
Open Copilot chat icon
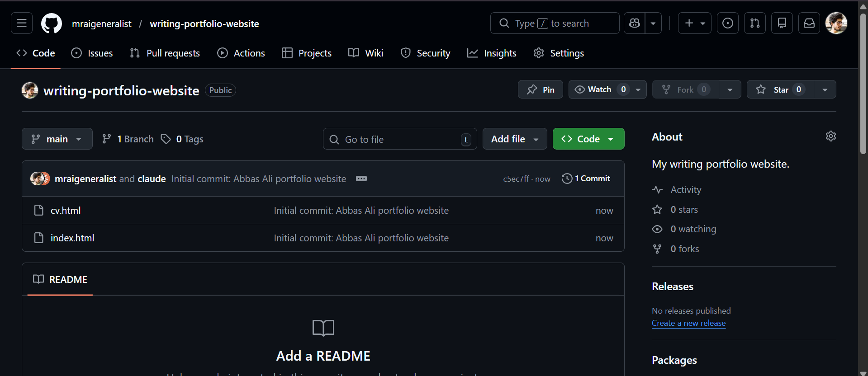(635, 23)
